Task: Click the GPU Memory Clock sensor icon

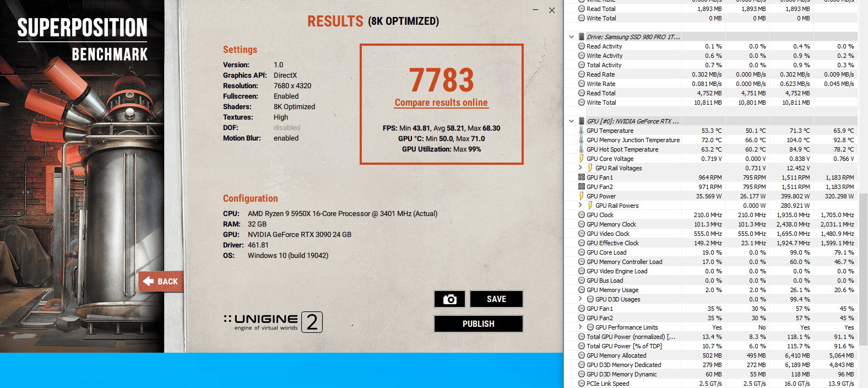Action: 582,224
